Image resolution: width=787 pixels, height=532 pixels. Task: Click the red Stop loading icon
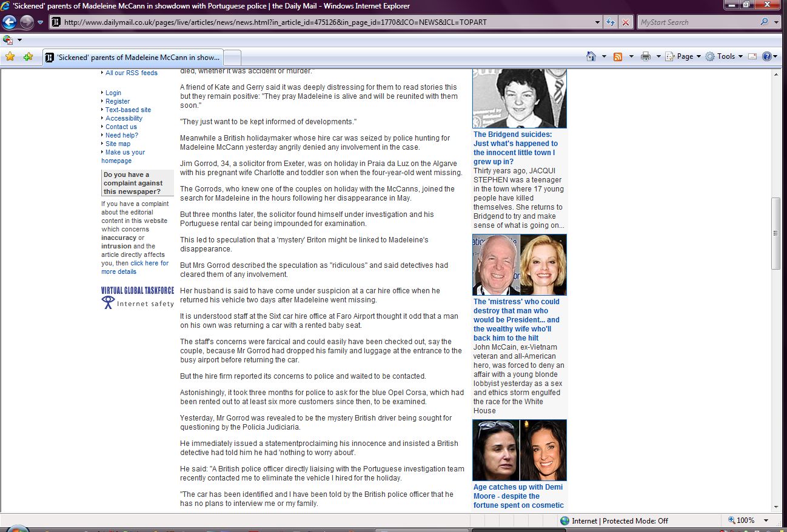click(626, 22)
